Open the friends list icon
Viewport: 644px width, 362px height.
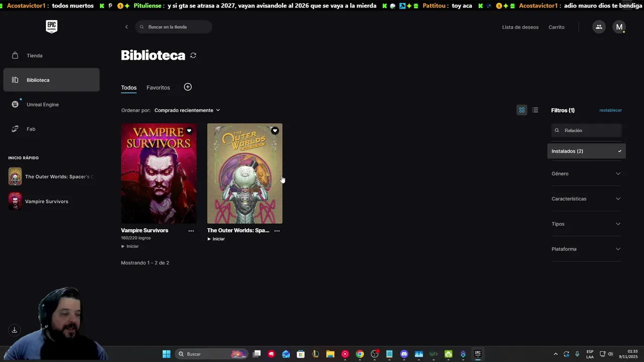pyautogui.click(x=599, y=27)
